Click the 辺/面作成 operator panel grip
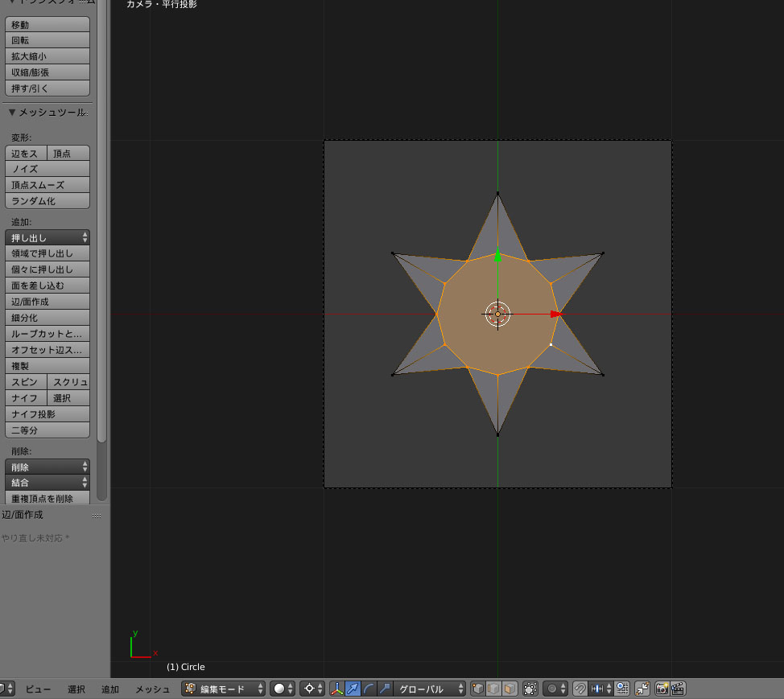 (x=97, y=515)
